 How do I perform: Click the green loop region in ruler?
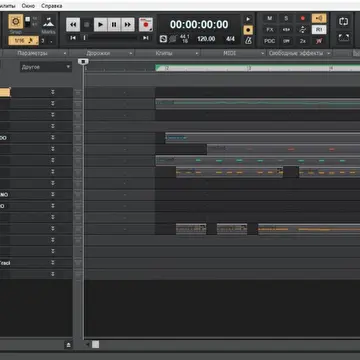point(257,68)
